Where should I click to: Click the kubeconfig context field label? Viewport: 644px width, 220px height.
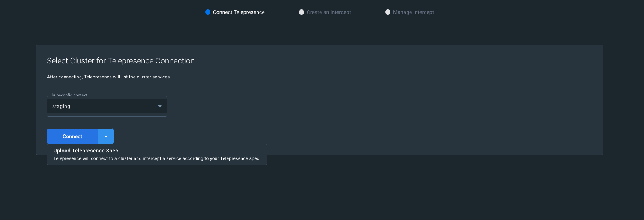(x=69, y=95)
